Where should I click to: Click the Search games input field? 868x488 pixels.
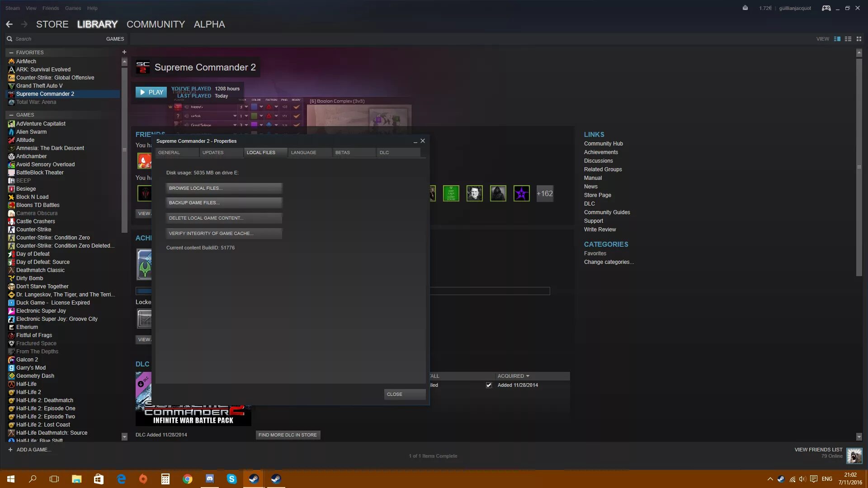coord(50,38)
